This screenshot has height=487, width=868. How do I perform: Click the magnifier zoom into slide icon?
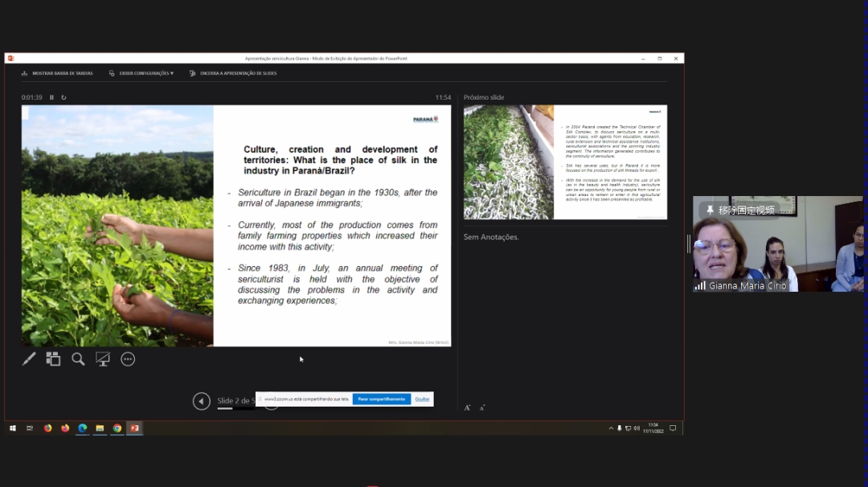click(78, 359)
